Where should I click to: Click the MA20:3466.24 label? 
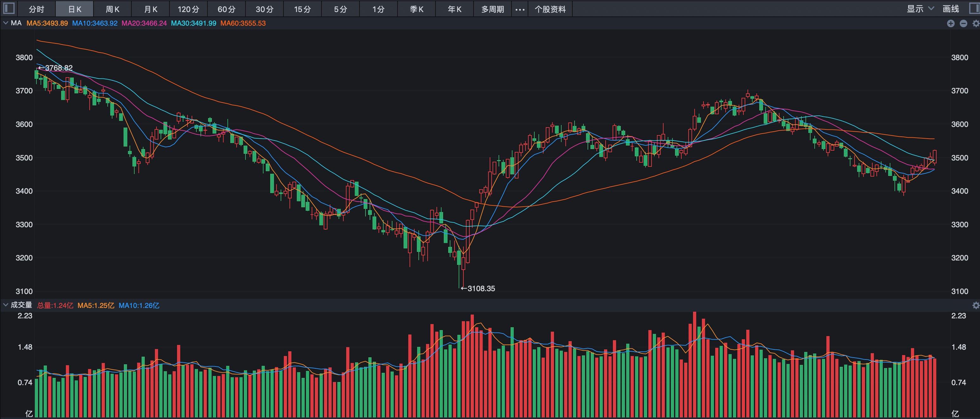(x=144, y=23)
